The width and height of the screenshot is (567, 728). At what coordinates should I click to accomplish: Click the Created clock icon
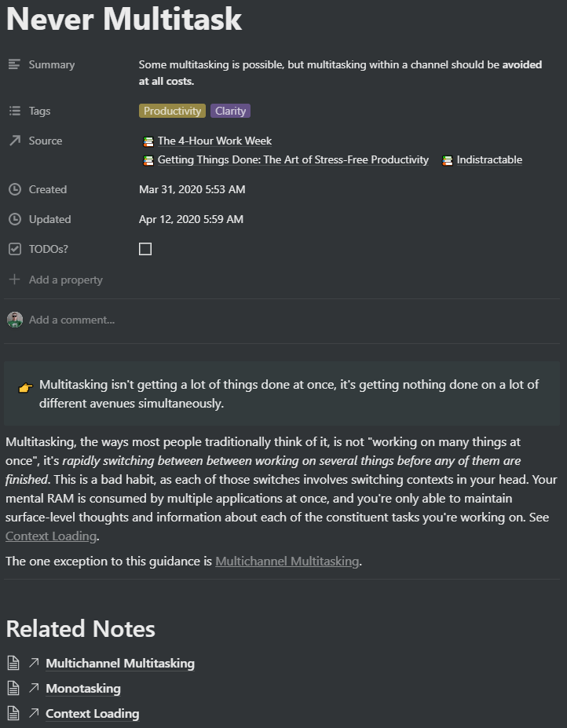tap(14, 189)
